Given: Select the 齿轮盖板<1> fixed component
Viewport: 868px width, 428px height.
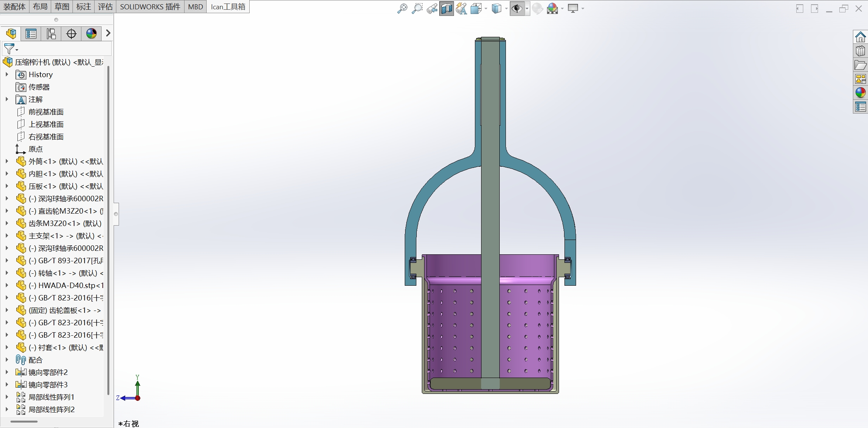Looking at the screenshot, I should tap(59, 310).
